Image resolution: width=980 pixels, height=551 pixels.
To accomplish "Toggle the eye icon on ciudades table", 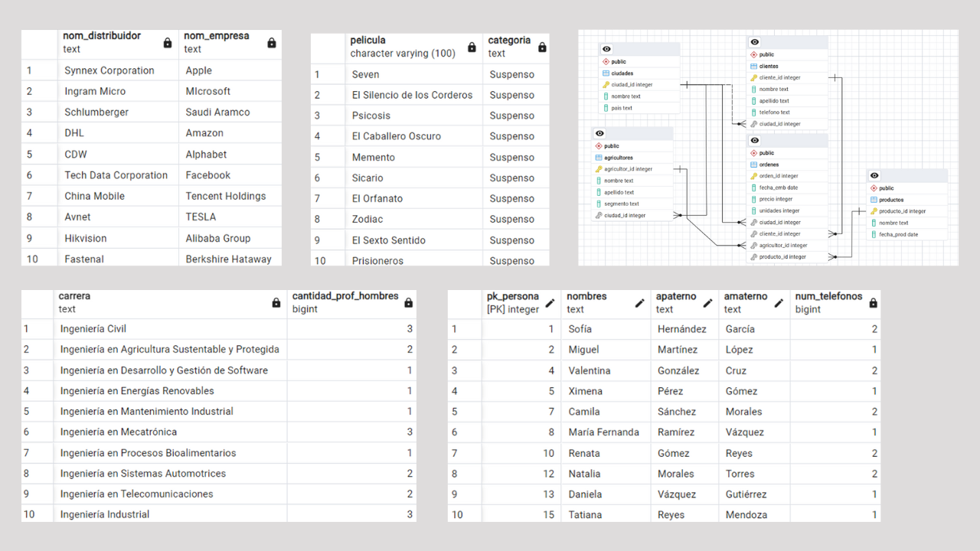I will pos(606,49).
